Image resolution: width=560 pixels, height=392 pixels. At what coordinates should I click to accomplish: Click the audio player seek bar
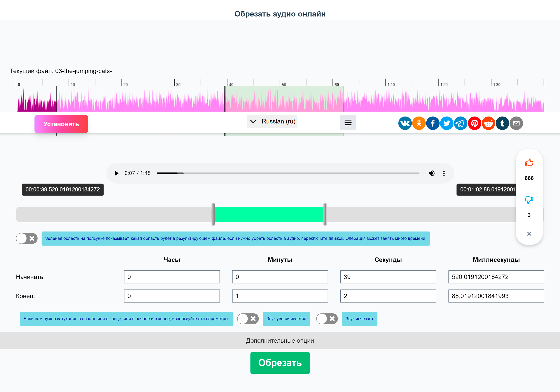pyautogui.click(x=288, y=173)
